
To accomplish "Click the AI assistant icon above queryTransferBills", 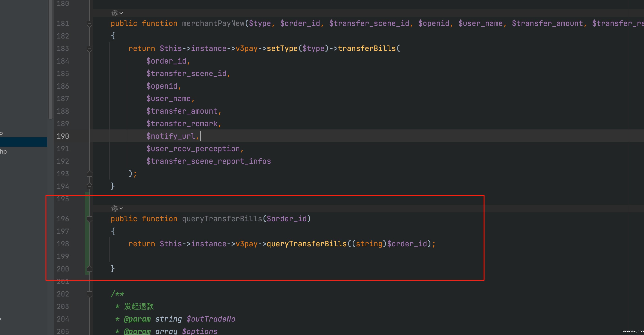I will tap(114, 208).
